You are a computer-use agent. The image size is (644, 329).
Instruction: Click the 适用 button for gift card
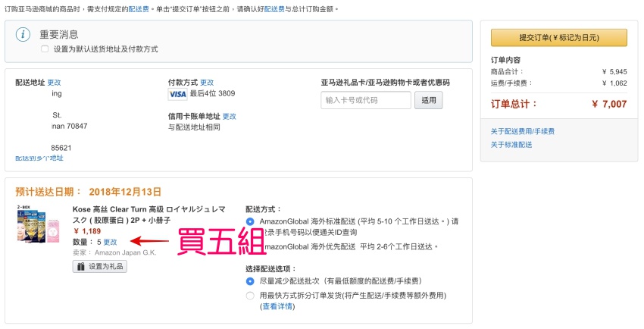(429, 100)
